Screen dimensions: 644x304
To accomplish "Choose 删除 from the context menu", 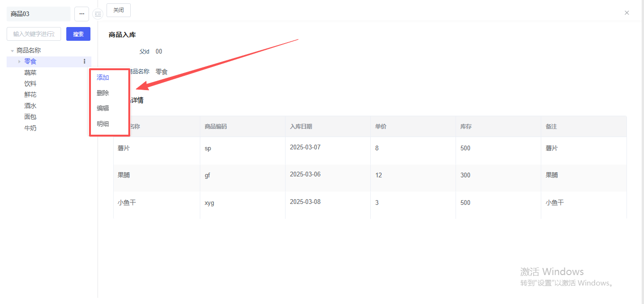I will tap(103, 93).
